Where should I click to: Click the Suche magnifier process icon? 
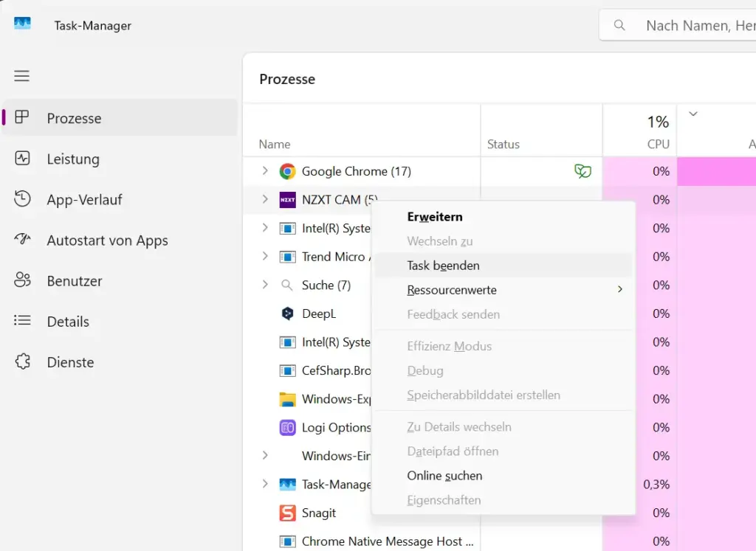pyautogui.click(x=287, y=285)
